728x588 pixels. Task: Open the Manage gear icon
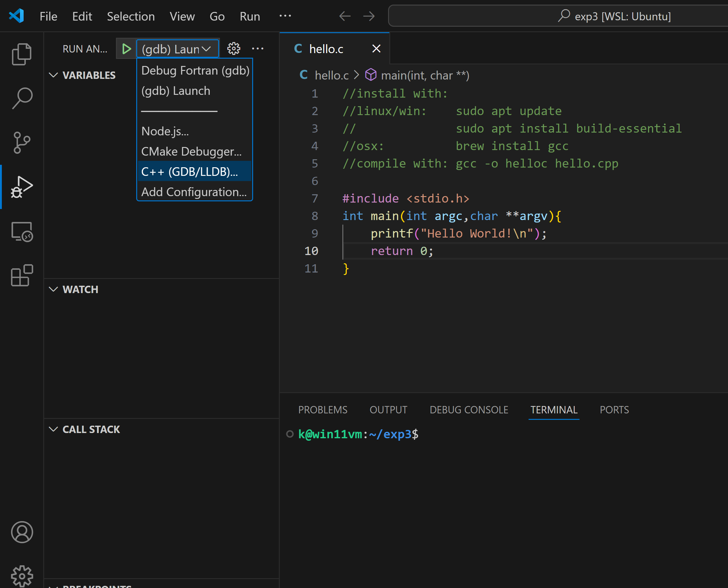[x=22, y=576]
